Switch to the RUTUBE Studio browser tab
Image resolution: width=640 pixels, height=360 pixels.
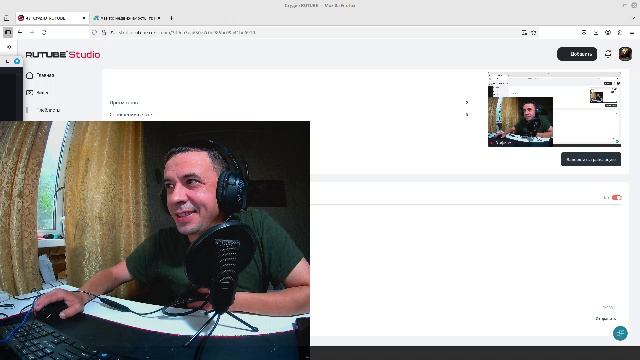pyautogui.click(x=52, y=18)
